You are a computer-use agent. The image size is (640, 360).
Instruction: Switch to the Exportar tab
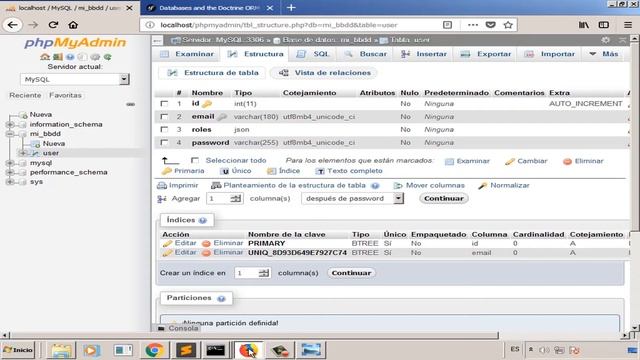pos(486,54)
